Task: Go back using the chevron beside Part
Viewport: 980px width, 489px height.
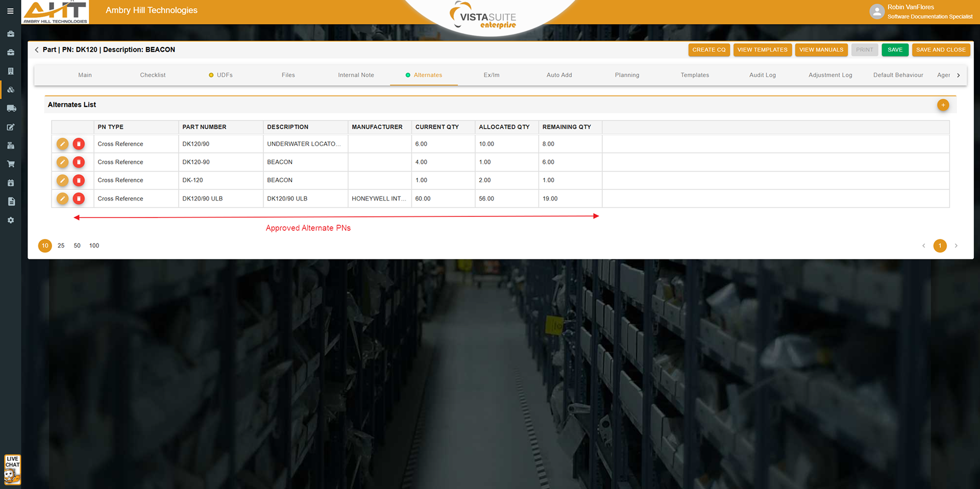Action: (x=37, y=50)
